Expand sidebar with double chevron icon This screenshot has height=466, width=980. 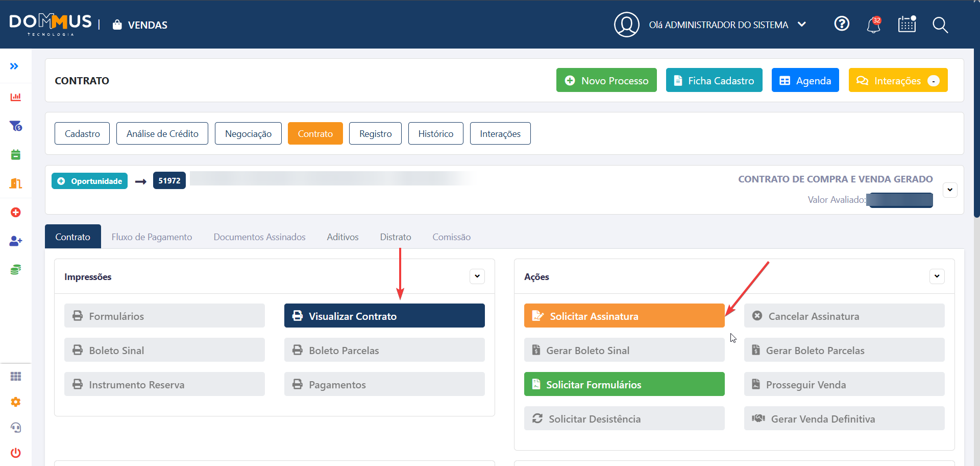pyautogui.click(x=14, y=66)
